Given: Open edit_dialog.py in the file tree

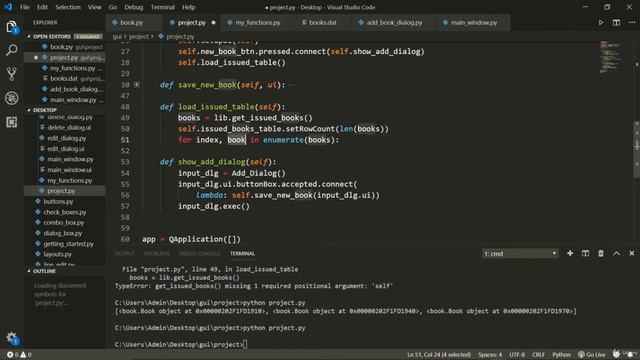Looking at the screenshot, I should [64, 138].
